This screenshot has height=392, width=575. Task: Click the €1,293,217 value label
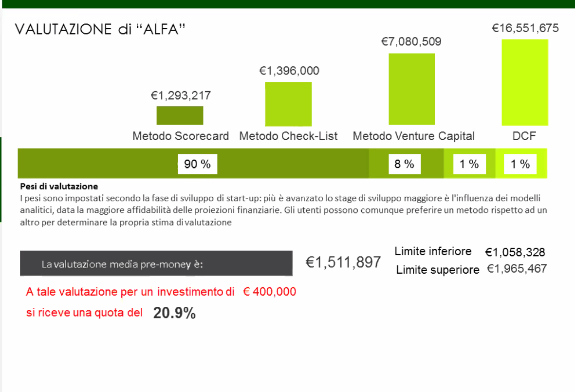(x=181, y=95)
